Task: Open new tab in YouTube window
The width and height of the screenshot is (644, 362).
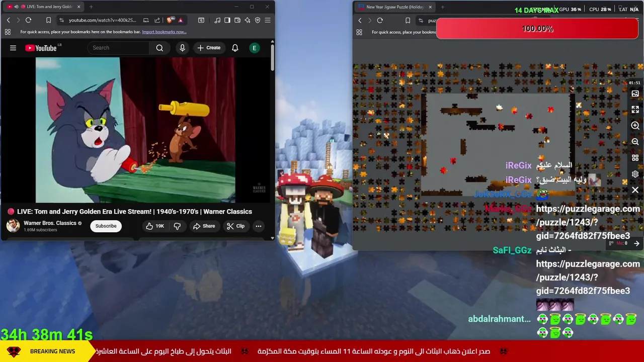Action: (x=91, y=7)
